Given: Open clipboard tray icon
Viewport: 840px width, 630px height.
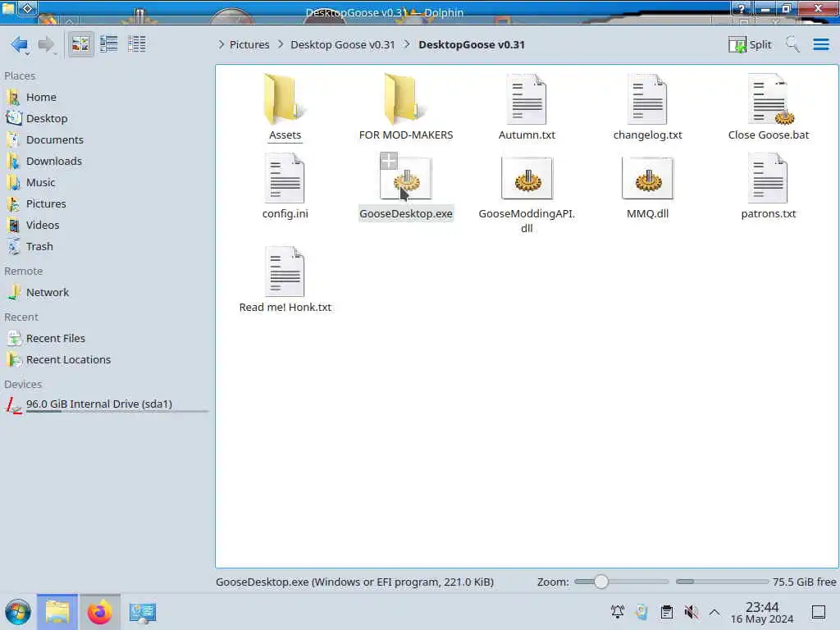Looking at the screenshot, I should pyautogui.click(x=666, y=611).
